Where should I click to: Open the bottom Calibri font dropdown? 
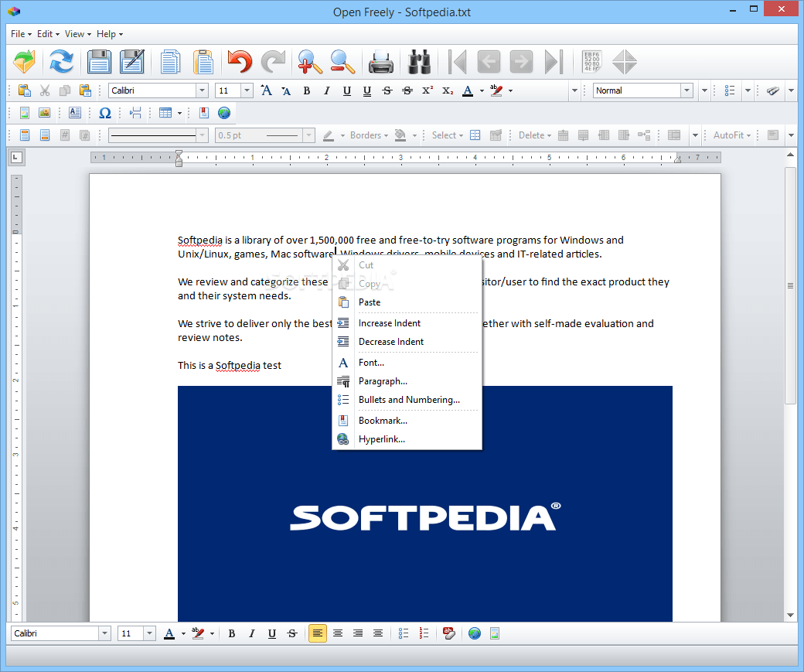(x=104, y=633)
